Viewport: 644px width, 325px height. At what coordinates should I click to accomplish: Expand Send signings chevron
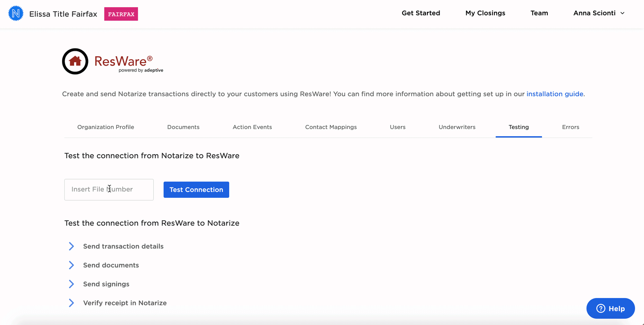tap(71, 284)
